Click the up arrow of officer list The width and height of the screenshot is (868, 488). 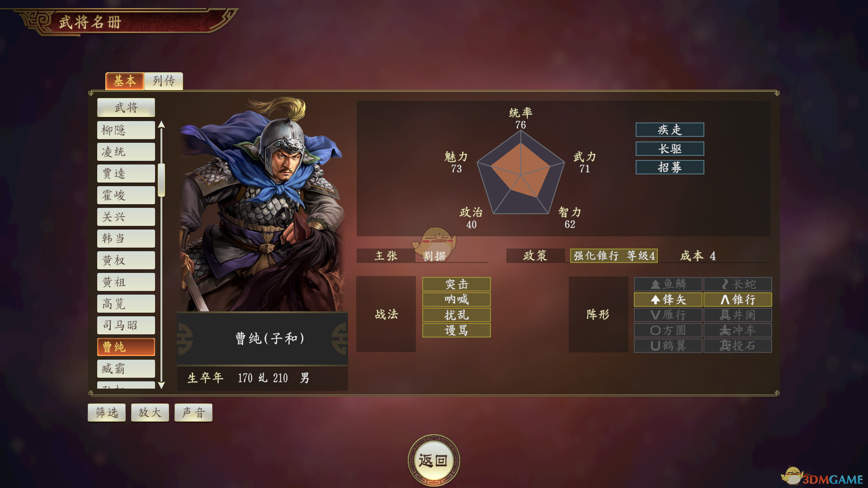click(x=161, y=125)
